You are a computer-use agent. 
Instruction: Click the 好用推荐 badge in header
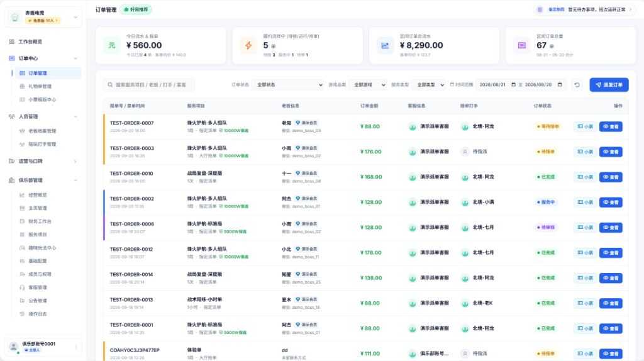pyautogui.click(x=136, y=9)
